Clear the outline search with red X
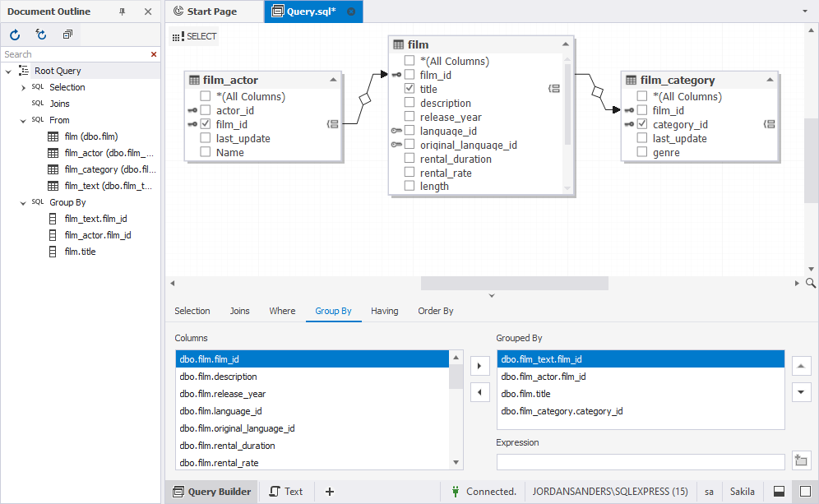 (x=154, y=54)
